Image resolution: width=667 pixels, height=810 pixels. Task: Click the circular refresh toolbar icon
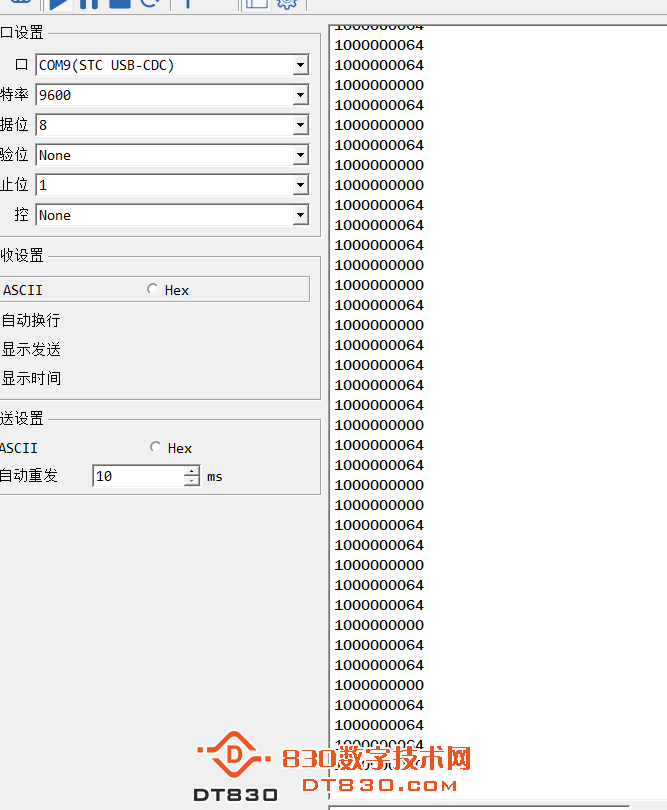coord(150,3)
